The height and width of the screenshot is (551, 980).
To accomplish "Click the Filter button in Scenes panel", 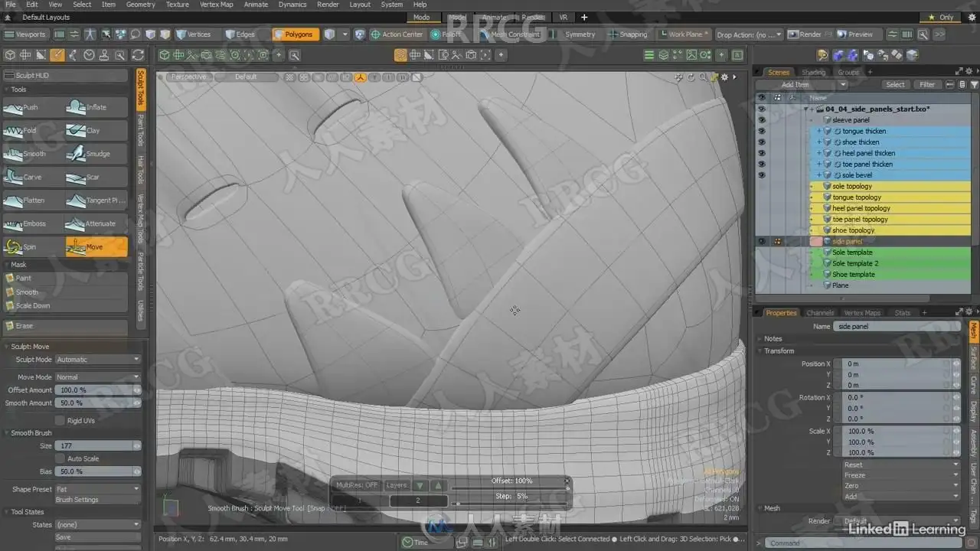I will (x=927, y=85).
